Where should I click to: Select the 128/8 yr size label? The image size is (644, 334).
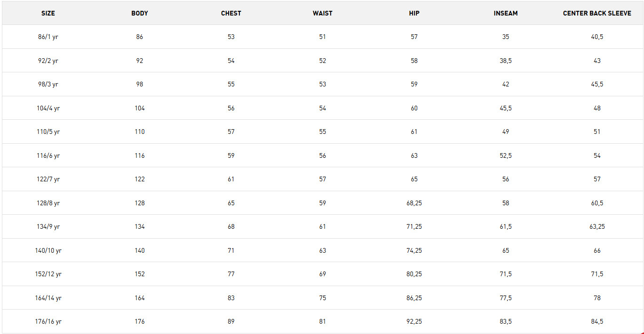(x=48, y=203)
